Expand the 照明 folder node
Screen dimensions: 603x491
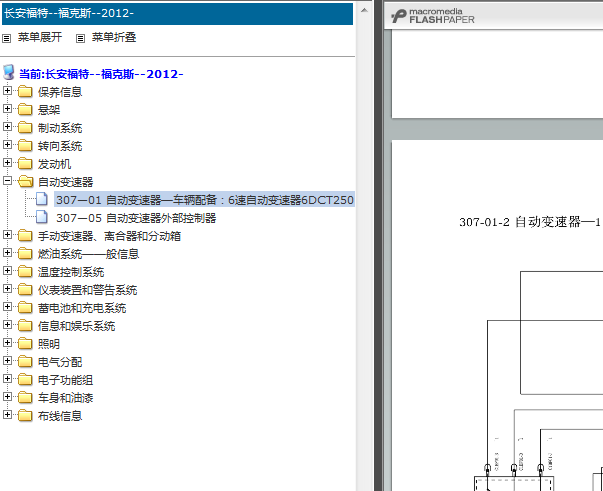pyautogui.click(x=7, y=343)
